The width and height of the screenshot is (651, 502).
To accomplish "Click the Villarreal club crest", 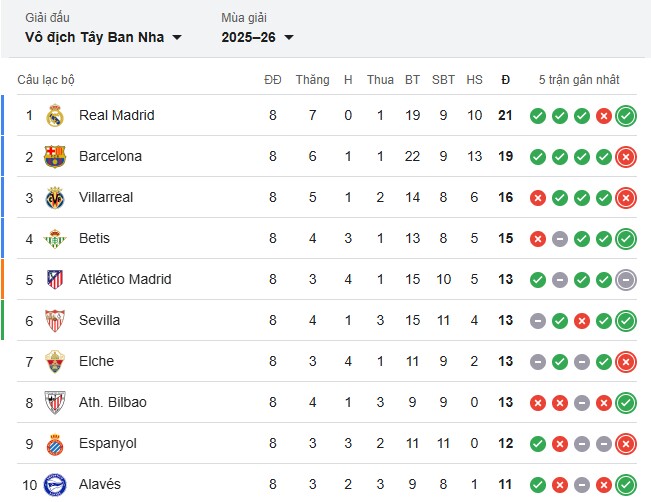I will coord(55,198).
